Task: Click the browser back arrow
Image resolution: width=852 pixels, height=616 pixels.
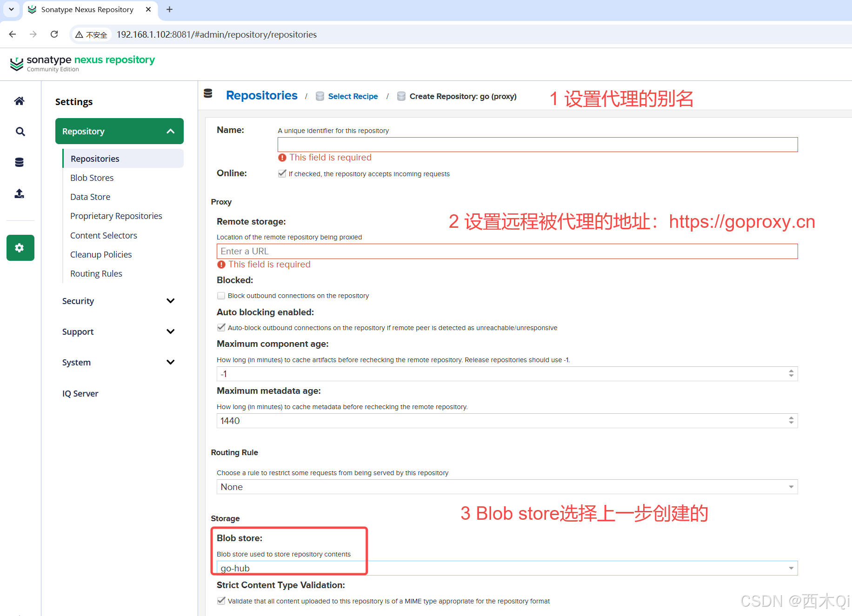Action: pos(13,34)
